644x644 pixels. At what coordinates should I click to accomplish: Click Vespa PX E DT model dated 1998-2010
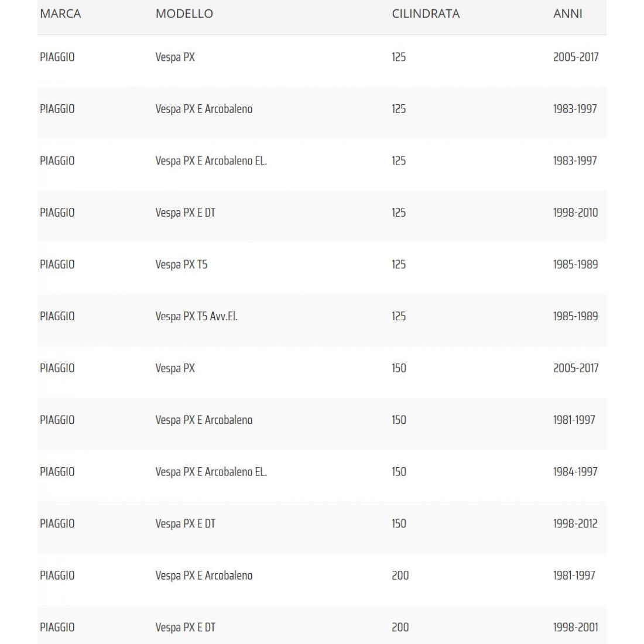click(185, 213)
